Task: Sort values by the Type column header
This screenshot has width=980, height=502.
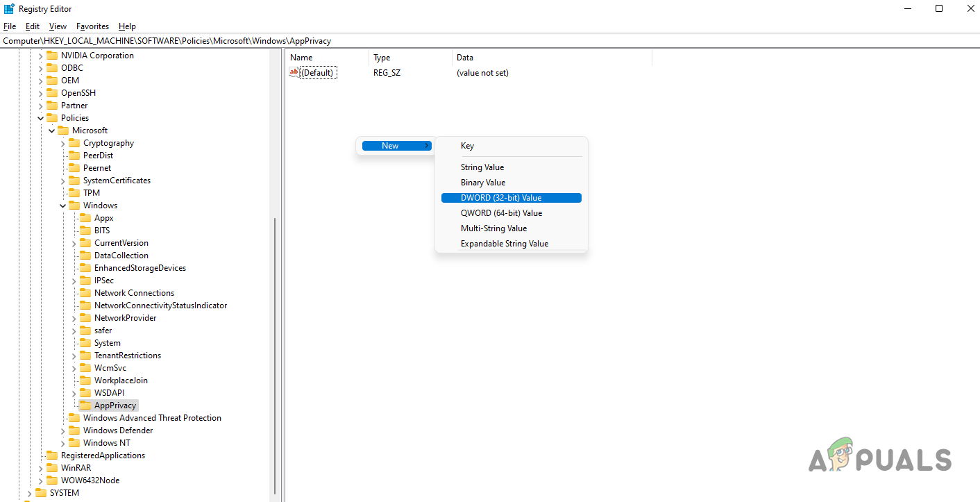Action: click(411, 58)
